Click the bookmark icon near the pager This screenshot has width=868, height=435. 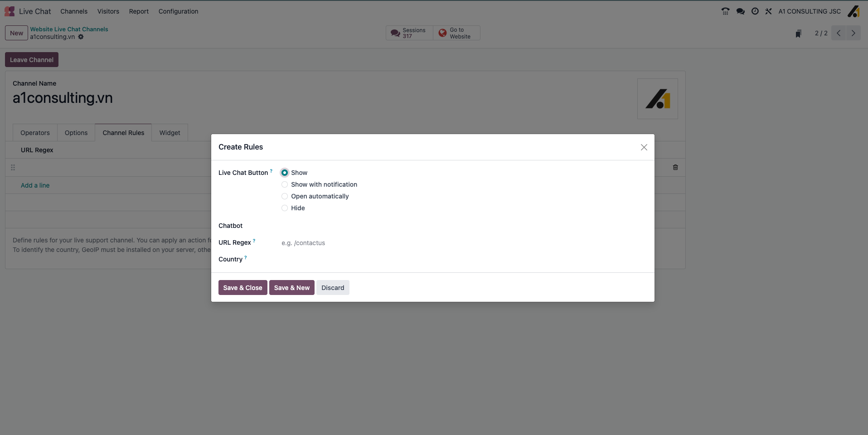coord(798,34)
